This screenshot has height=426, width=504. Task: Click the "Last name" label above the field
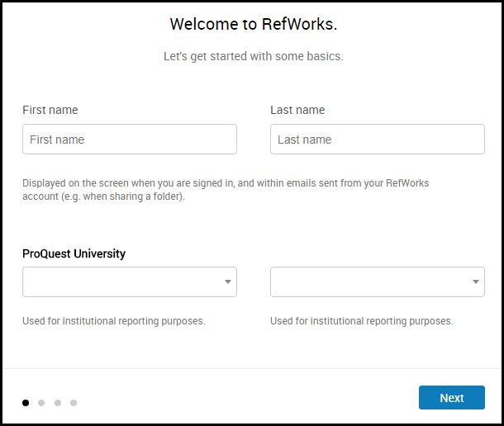pyautogui.click(x=297, y=110)
